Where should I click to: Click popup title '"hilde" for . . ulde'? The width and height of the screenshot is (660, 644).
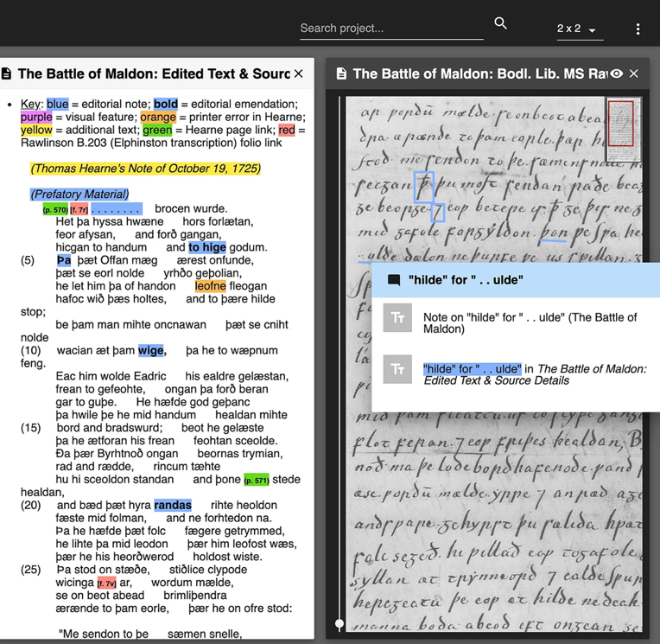click(x=466, y=280)
